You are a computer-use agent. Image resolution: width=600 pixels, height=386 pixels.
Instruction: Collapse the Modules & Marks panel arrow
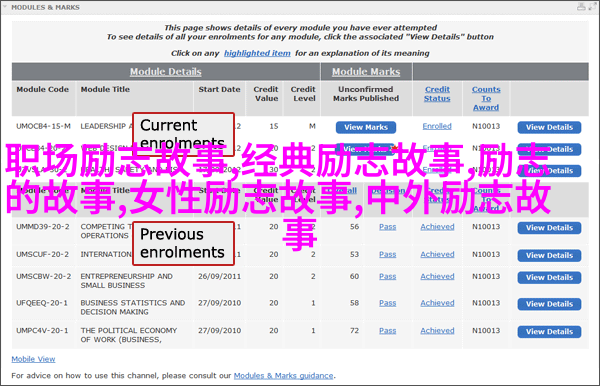pyautogui.click(x=5, y=7)
